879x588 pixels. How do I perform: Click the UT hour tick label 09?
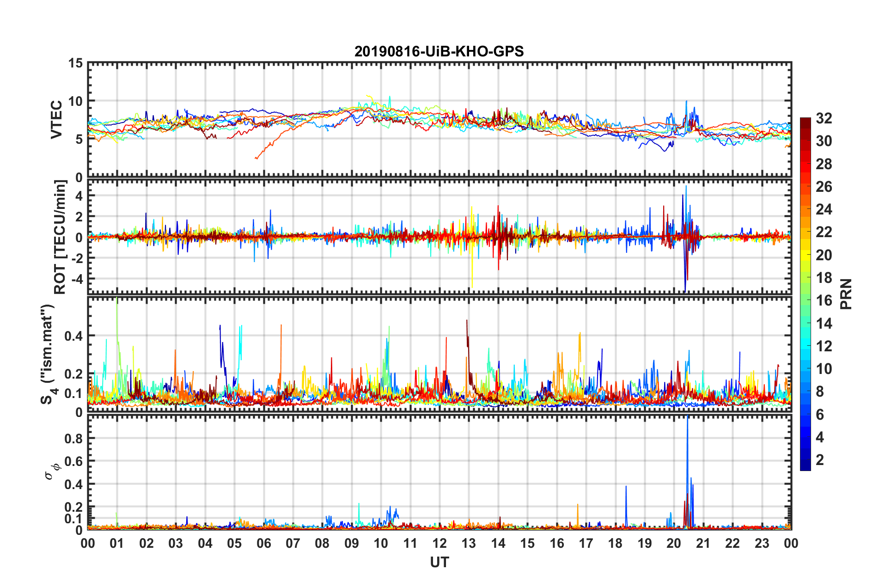pos(352,543)
